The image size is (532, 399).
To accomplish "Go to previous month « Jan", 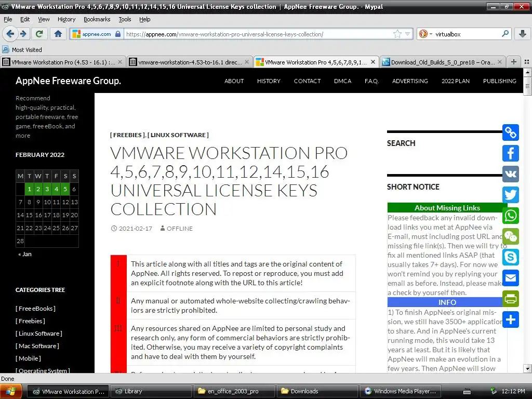I will coord(25,254).
